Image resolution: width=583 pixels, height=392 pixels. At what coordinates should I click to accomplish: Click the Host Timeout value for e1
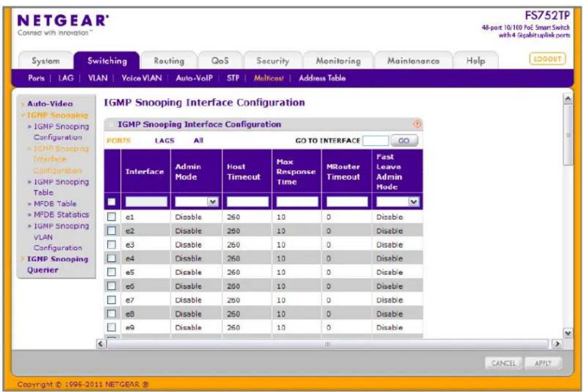233,217
